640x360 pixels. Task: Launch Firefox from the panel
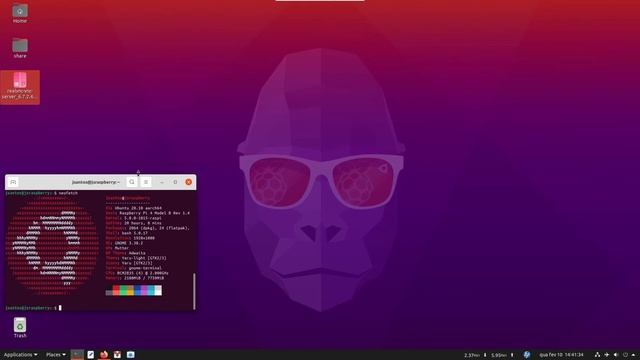104,355
